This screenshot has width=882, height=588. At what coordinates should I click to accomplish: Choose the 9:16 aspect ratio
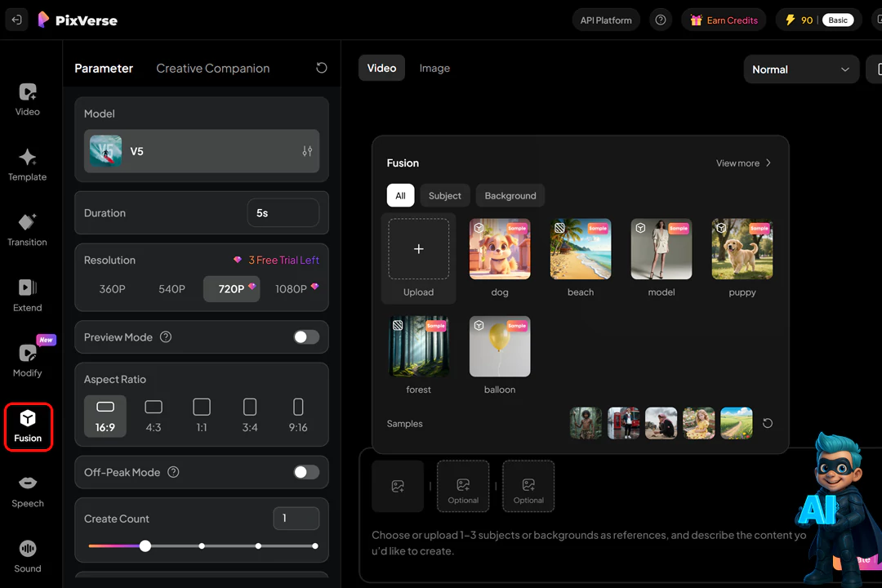[x=298, y=415]
